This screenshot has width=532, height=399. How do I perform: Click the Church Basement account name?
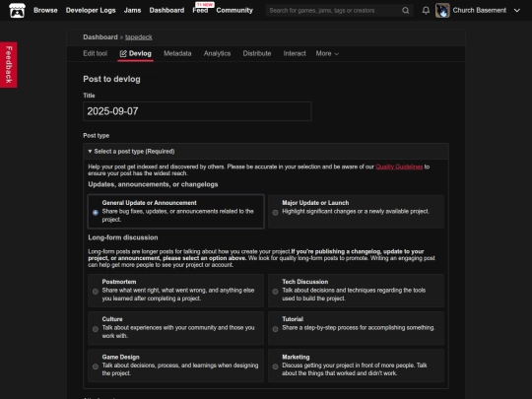(x=480, y=11)
